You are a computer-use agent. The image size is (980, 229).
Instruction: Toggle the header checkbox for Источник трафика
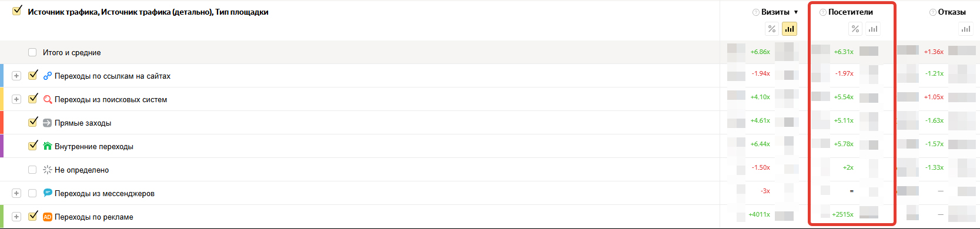pos(17,10)
